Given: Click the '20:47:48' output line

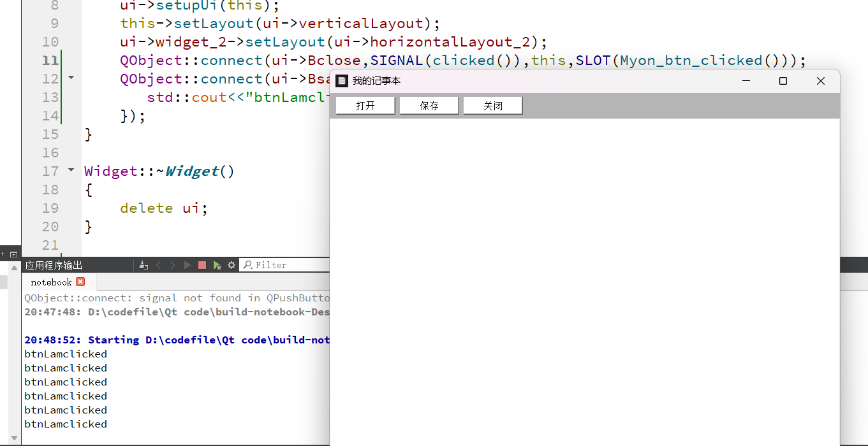Looking at the screenshot, I should 177,312.
